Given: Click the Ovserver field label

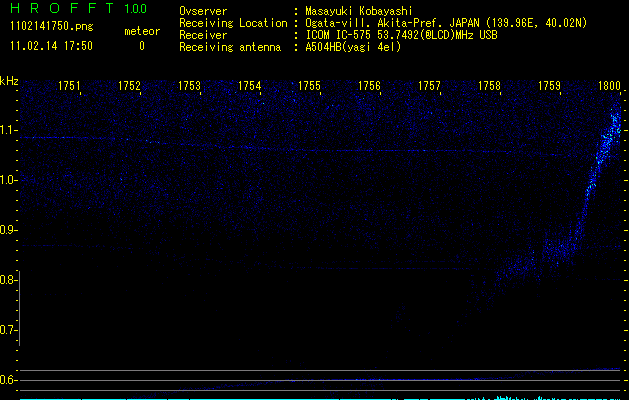Looking at the screenshot, I should 203,11.
